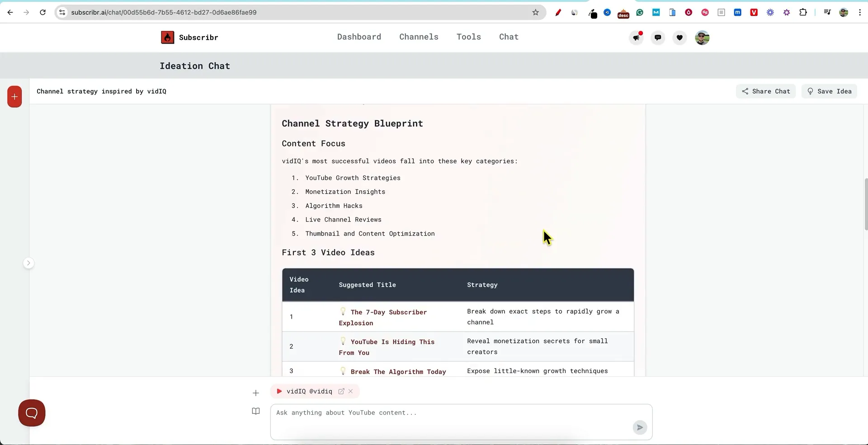Click the Subscribr flame logo icon

[167, 38]
